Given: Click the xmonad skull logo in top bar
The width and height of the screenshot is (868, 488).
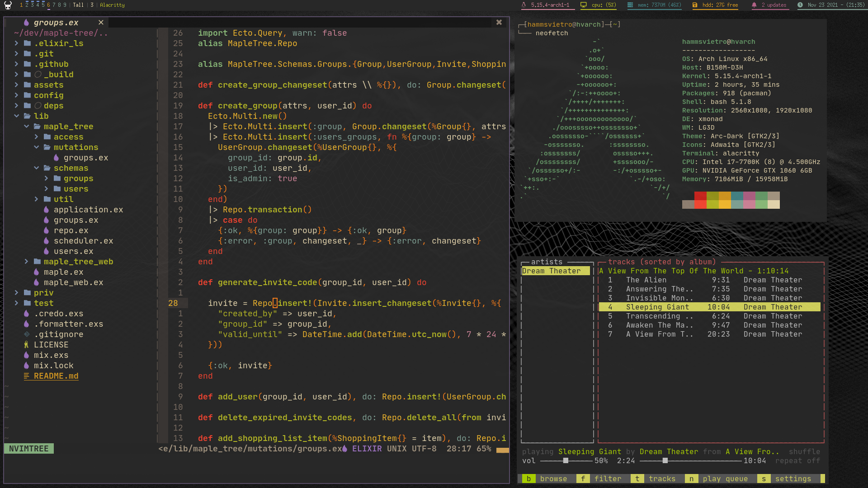Looking at the screenshot, I should [8, 5].
